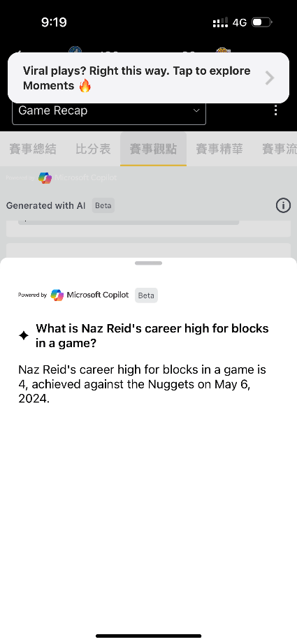Viewport: 297px width, 644px height.
Task: Tap the Naz Reid career high blocks question
Action: click(x=152, y=335)
